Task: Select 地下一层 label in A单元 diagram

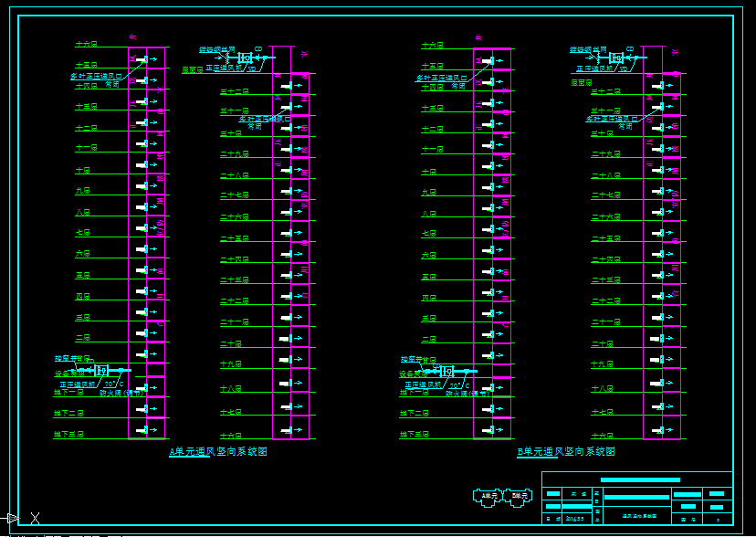Action: (68, 393)
